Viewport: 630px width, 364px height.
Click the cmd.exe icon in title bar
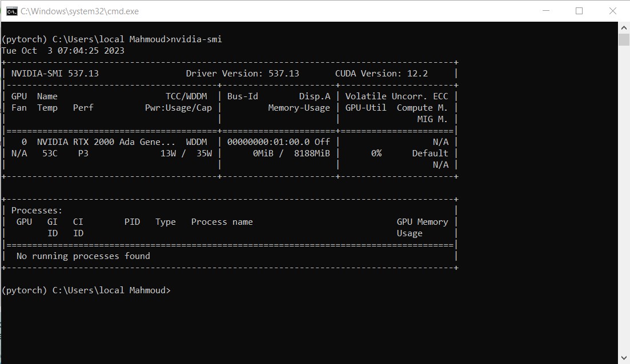click(11, 11)
